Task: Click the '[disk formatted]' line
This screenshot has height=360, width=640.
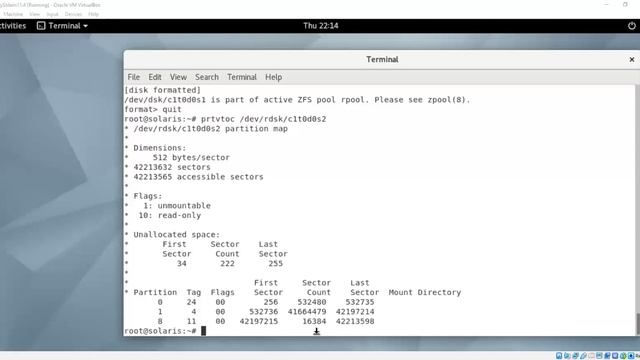Action: (x=162, y=90)
